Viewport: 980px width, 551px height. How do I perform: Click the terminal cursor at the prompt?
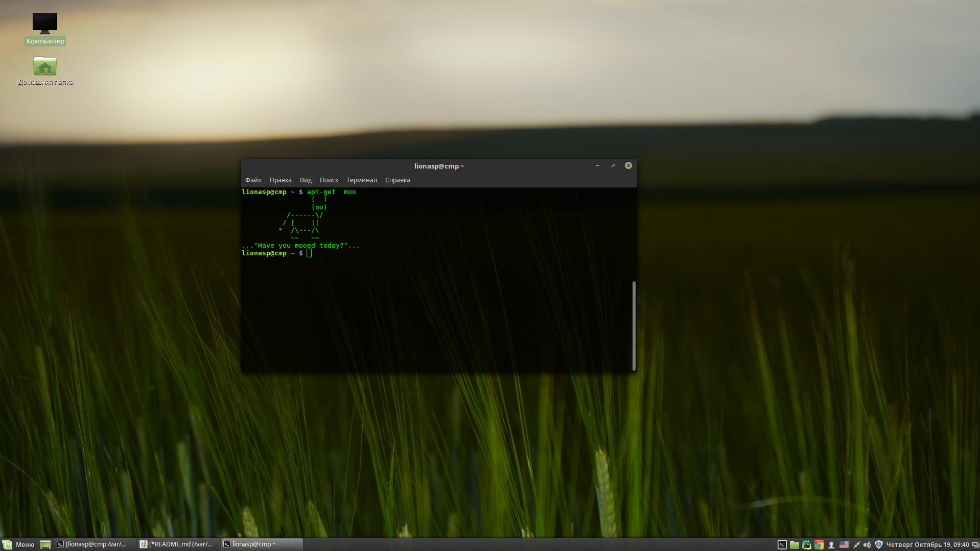click(309, 253)
